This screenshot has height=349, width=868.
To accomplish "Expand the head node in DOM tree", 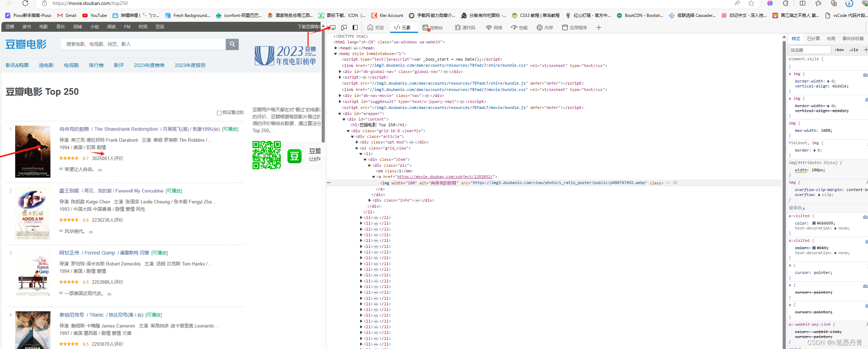I will [x=336, y=48].
